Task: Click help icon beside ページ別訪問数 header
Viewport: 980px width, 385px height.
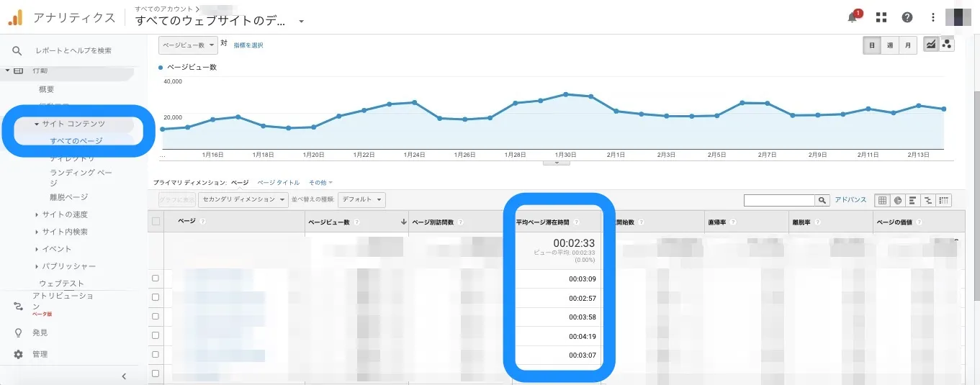Action: click(x=460, y=222)
